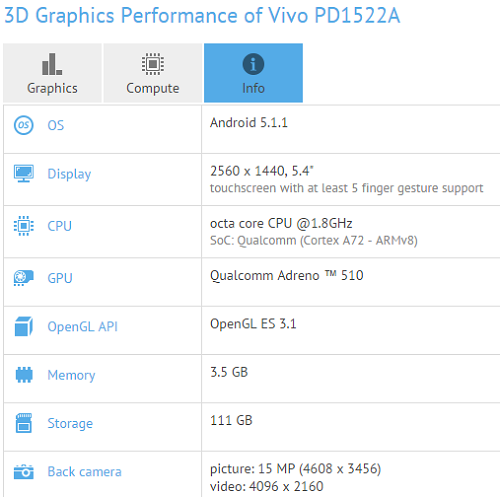The height and width of the screenshot is (497, 500).
Task: Click the OS circle icon
Action: (23, 125)
